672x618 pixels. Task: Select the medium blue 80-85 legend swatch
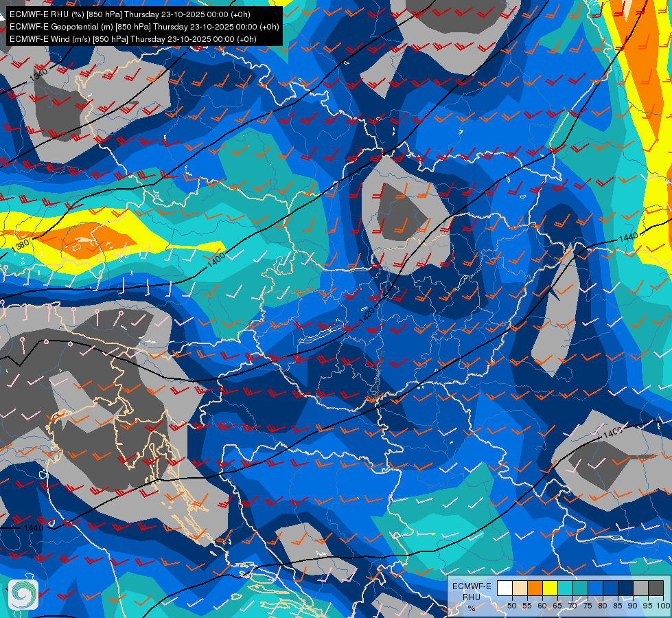(x=611, y=588)
